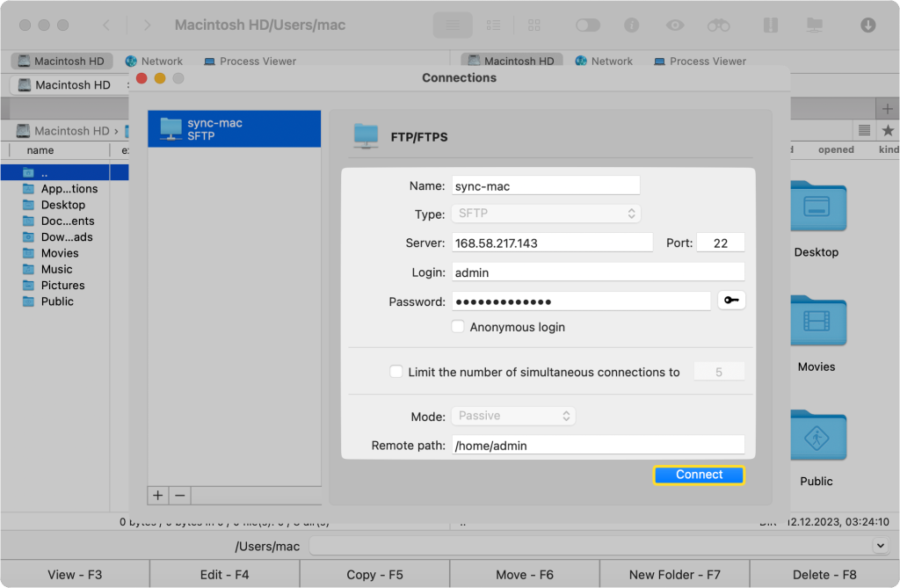Open the network connection toolbar icon
The width and height of the screenshot is (900, 588).
[x=814, y=25]
